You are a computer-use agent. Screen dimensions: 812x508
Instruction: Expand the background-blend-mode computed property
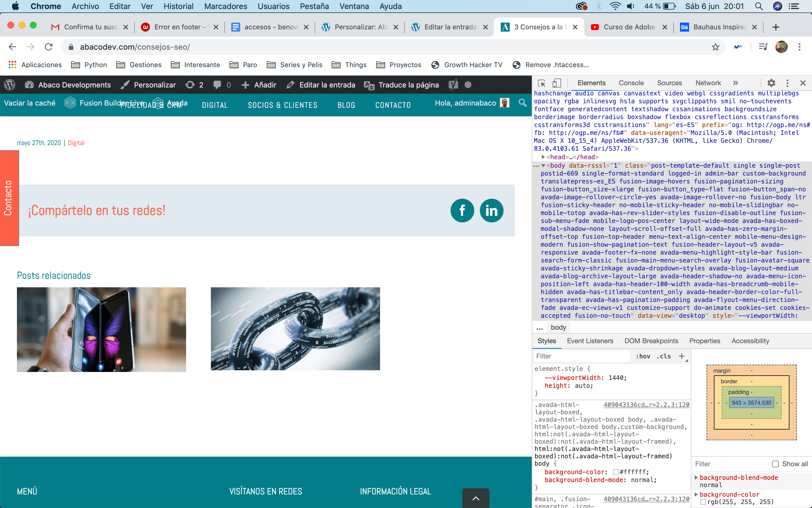696,478
